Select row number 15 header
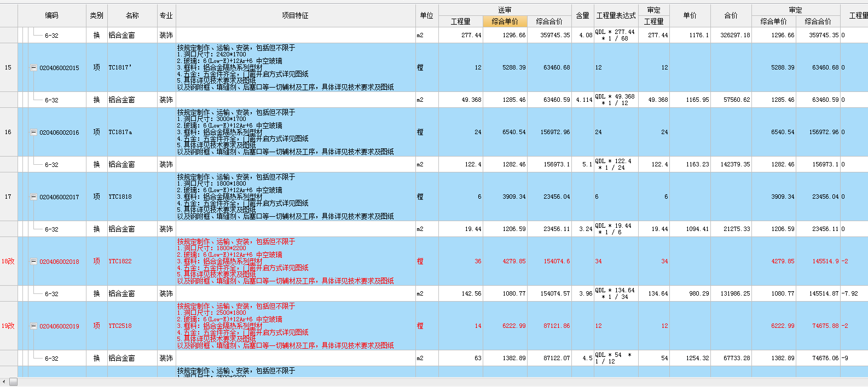This screenshot has height=387, width=868. coord(8,68)
